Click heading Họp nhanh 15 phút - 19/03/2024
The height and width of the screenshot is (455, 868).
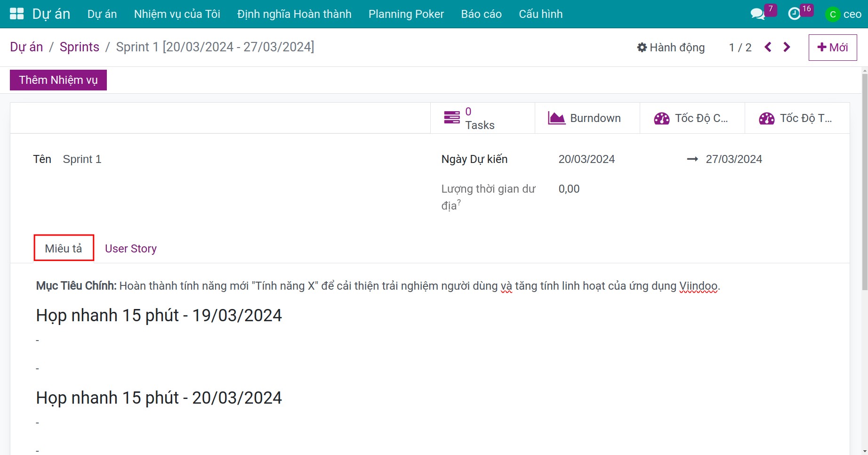coord(159,316)
